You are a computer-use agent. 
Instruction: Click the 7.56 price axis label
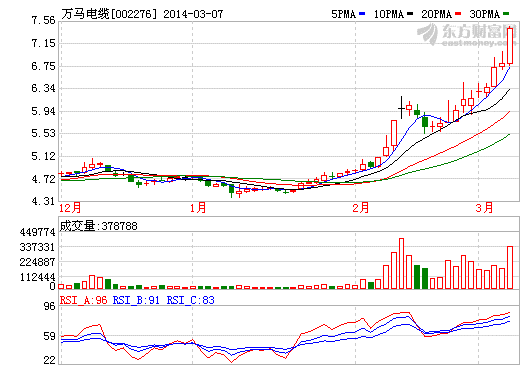[x=43, y=20]
